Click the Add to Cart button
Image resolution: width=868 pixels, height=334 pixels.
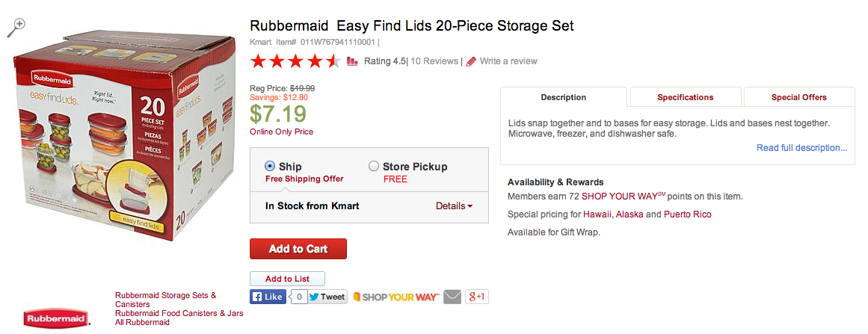pyautogui.click(x=298, y=249)
